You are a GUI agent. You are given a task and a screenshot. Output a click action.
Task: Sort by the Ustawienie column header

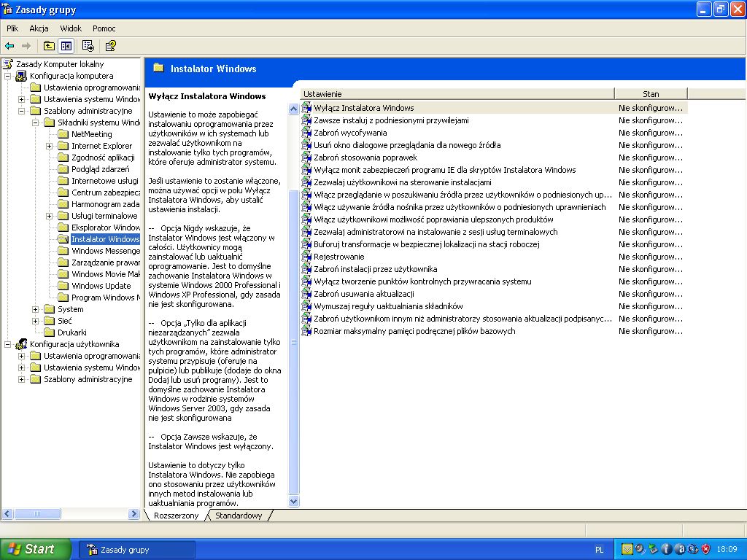[457, 94]
